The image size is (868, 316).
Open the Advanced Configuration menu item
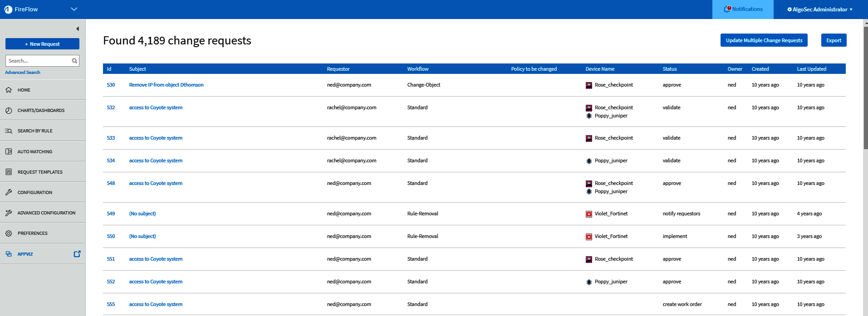coord(46,213)
